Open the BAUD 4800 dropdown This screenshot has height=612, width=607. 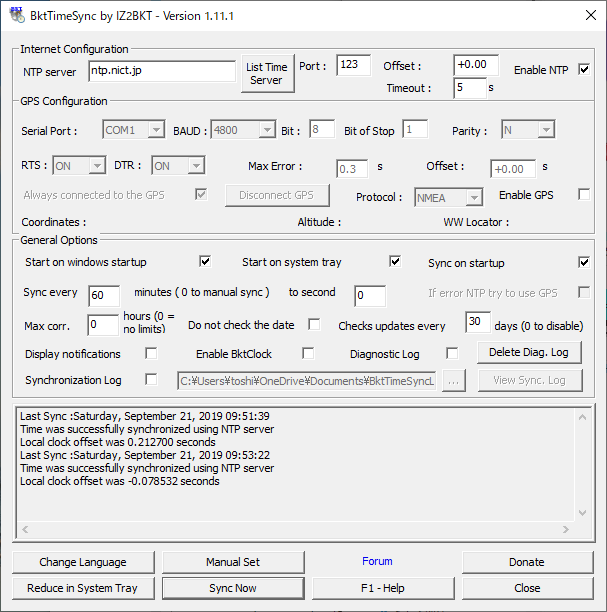pos(243,130)
